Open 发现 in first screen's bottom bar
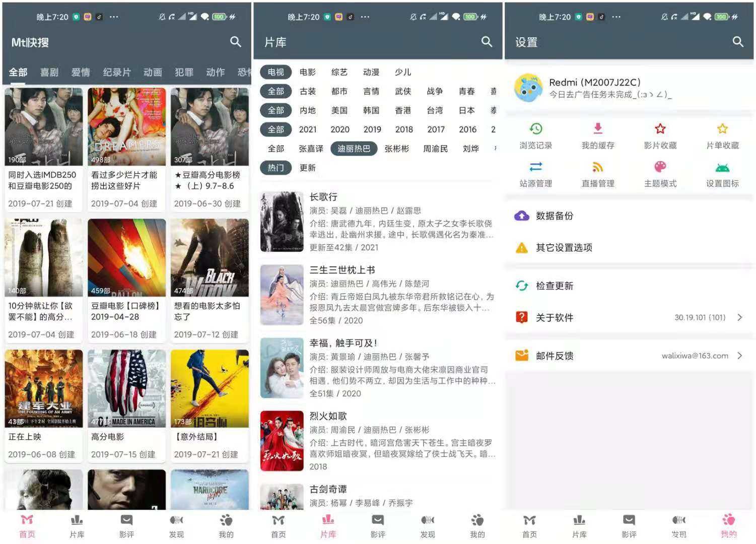The image size is (756, 544). (176, 526)
